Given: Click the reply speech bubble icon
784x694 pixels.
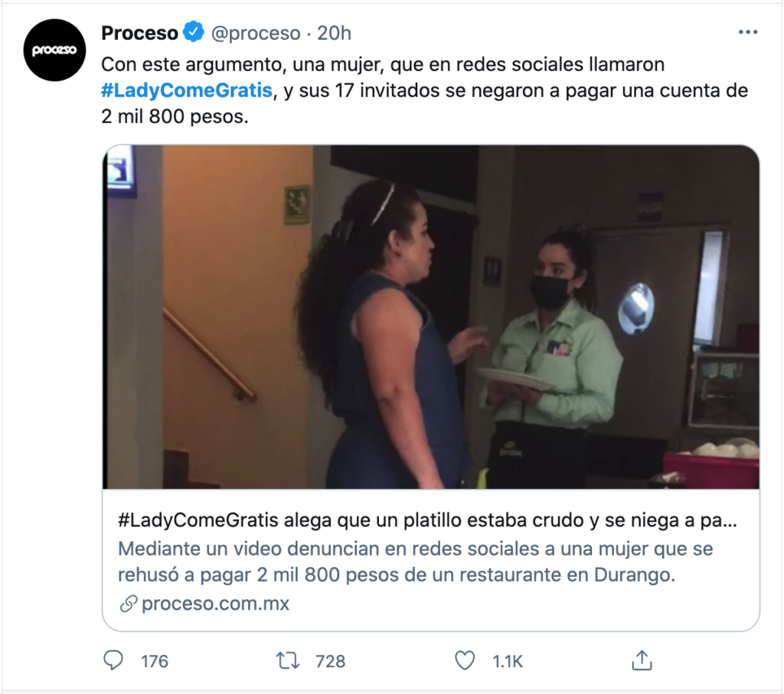Looking at the screenshot, I should click(113, 660).
